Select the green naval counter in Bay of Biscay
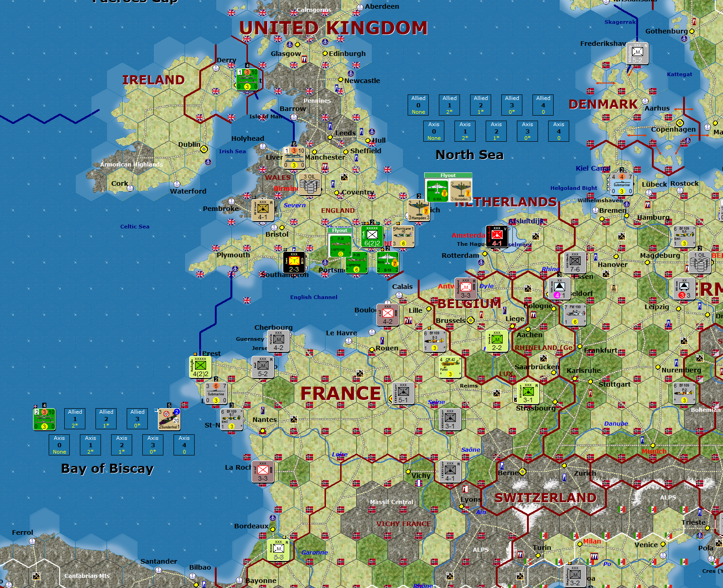Viewport: 723px width, 588px height. click(45, 419)
